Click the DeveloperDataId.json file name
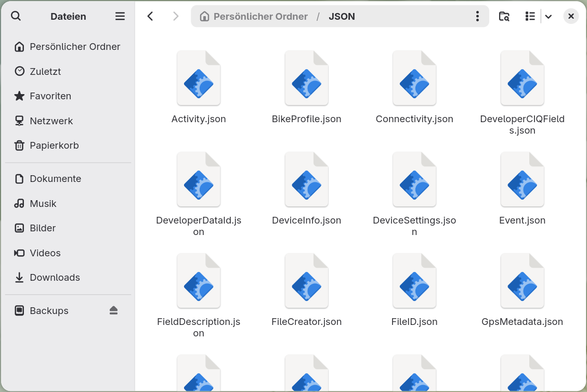Image resolution: width=587 pixels, height=392 pixels. pyautogui.click(x=199, y=226)
